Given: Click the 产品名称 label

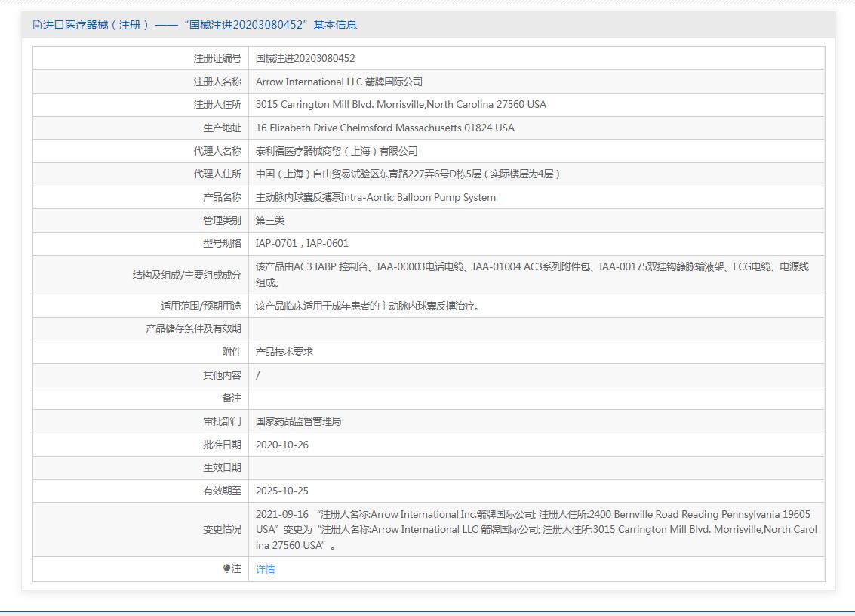Looking at the screenshot, I should click(x=222, y=198).
